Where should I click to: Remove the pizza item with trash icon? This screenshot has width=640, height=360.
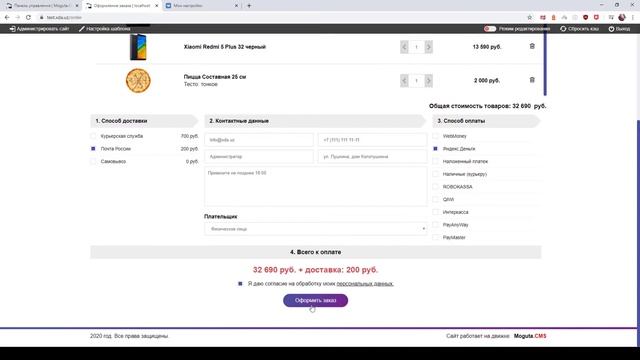pyautogui.click(x=532, y=80)
